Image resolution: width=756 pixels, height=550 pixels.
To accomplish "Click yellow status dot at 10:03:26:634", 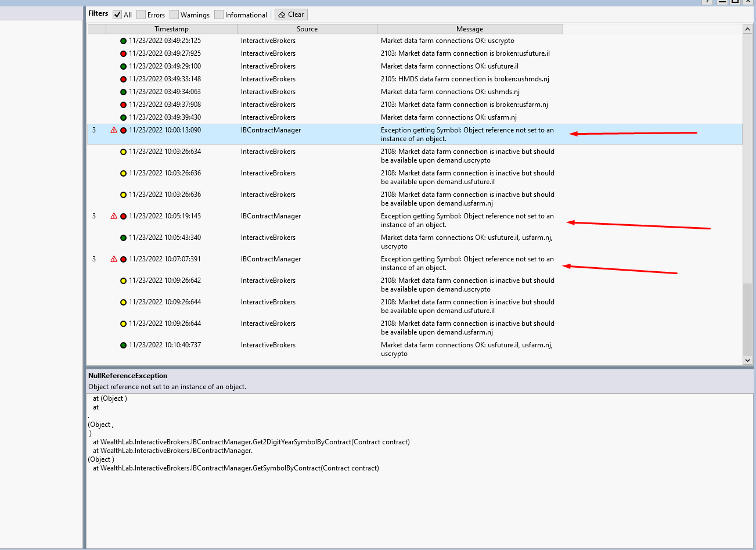I will point(123,152).
